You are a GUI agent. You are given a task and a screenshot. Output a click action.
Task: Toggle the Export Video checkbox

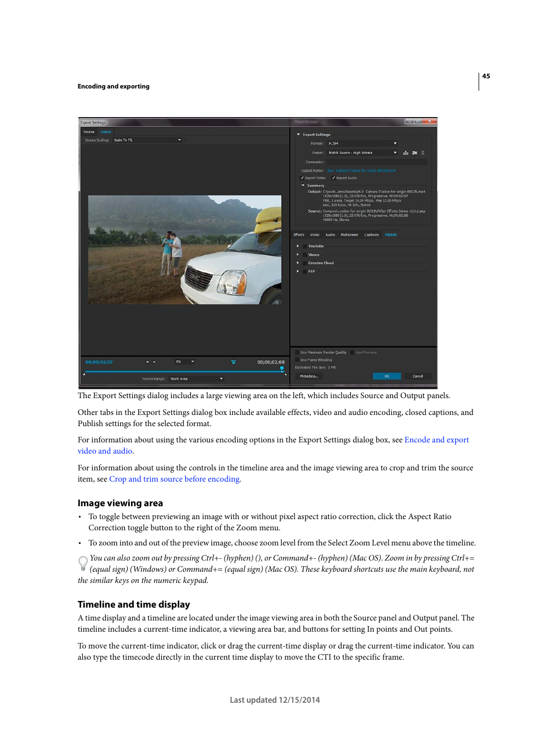pyautogui.click(x=302, y=178)
